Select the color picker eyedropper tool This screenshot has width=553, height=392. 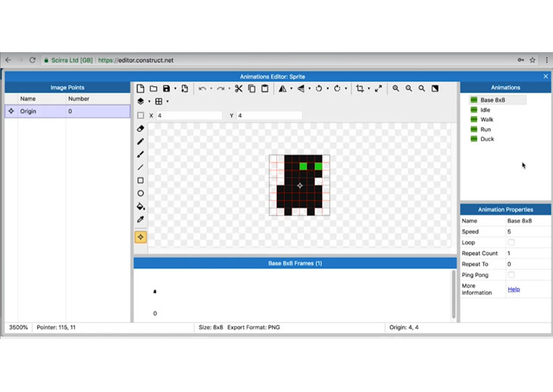coord(141,220)
